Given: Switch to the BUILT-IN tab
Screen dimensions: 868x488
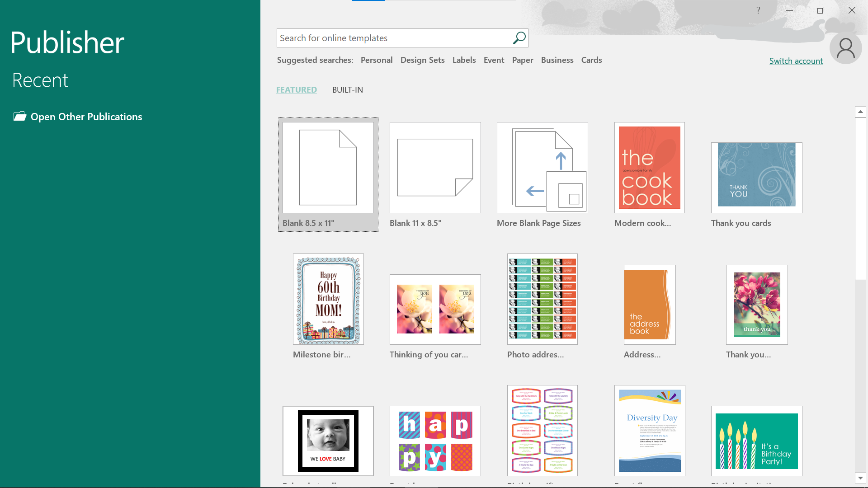Looking at the screenshot, I should tap(348, 89).
